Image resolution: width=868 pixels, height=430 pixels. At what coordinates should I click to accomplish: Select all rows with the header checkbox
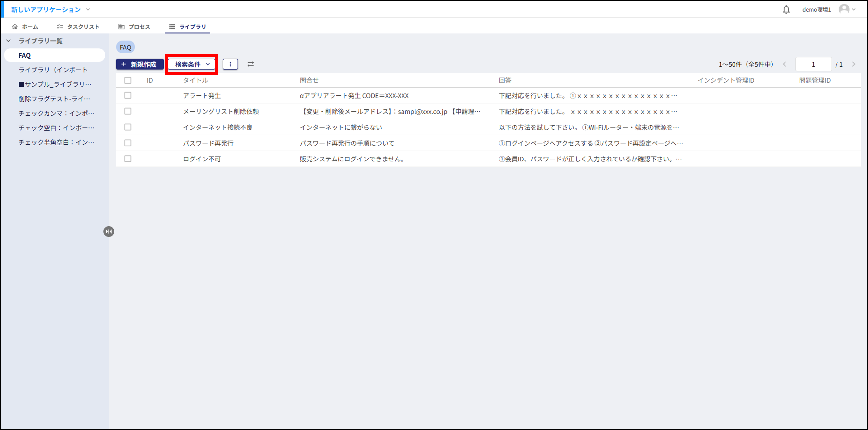(128, 80)
